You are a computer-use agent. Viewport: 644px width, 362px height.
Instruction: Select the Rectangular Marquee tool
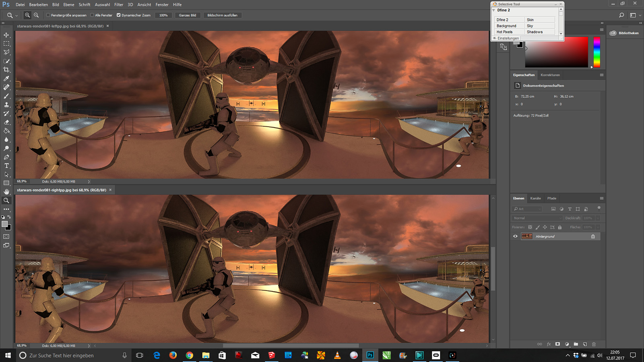point(6,43)
